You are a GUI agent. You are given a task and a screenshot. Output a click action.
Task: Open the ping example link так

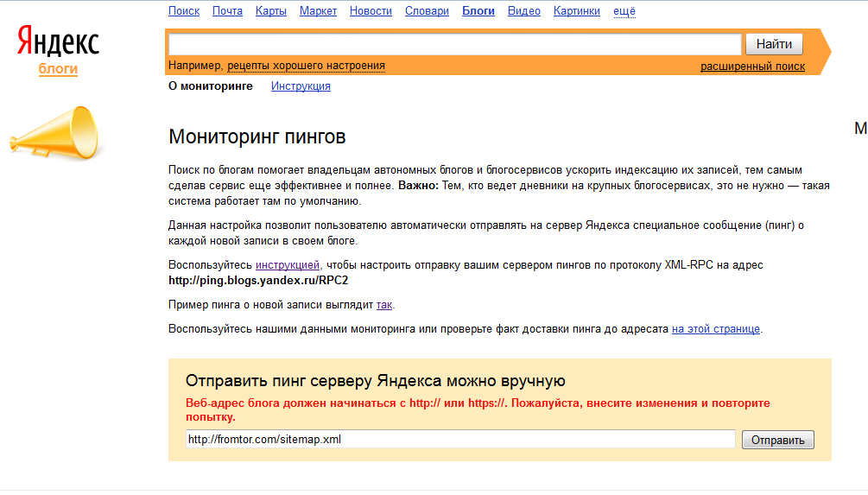(384, 305)
